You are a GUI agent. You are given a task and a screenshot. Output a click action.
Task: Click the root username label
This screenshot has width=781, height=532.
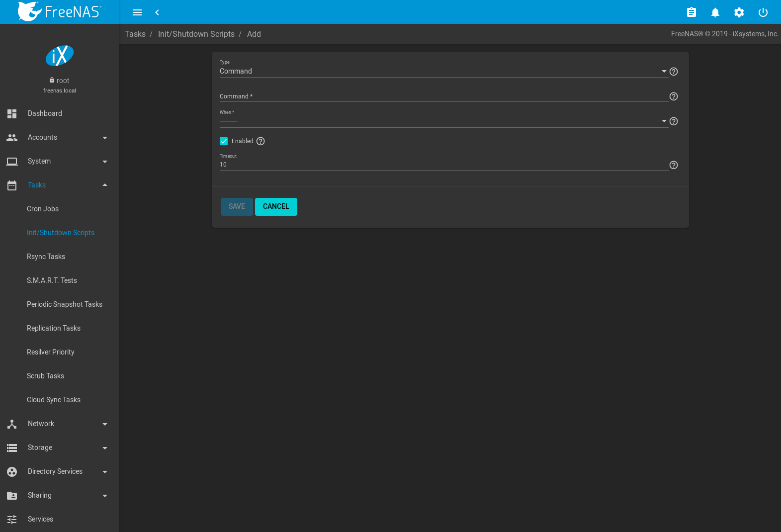pyautogui.click(x=63, y=81)
